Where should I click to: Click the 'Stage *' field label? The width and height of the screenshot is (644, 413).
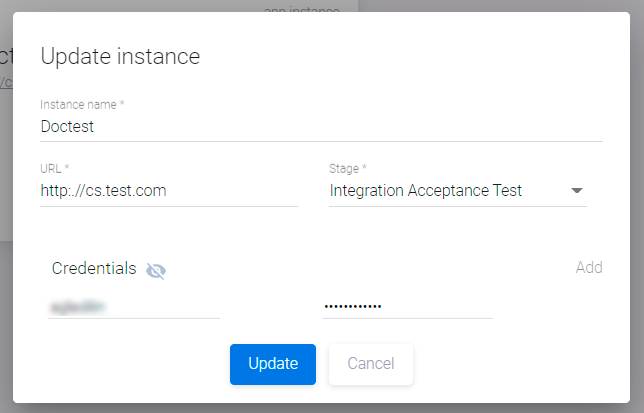pos(348,168)
